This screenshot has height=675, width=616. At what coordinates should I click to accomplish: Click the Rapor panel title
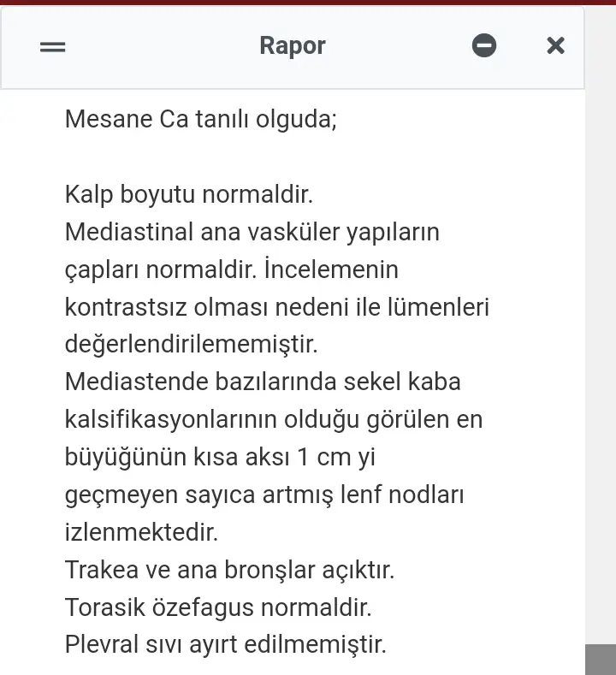coord(293,46)
